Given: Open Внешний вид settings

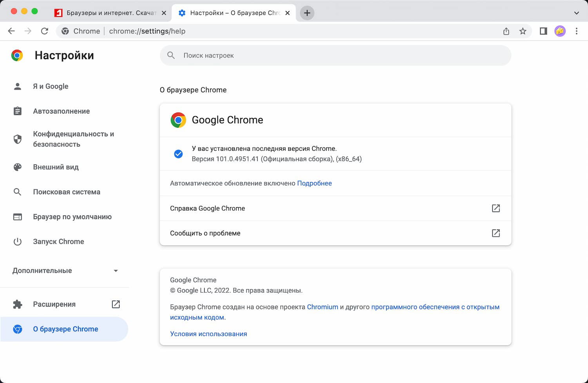Looking at the screenshot, I should coord(56,167).
